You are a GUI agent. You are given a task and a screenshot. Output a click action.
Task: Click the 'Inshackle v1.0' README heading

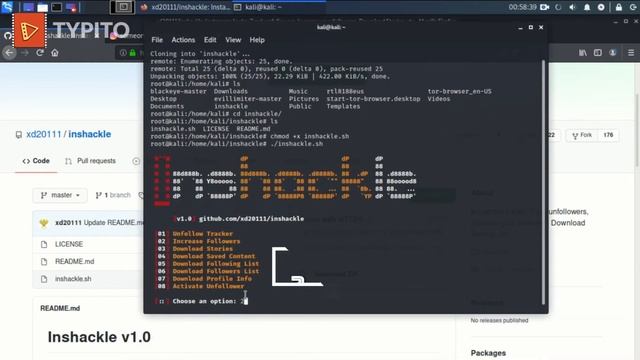[99, 337]
